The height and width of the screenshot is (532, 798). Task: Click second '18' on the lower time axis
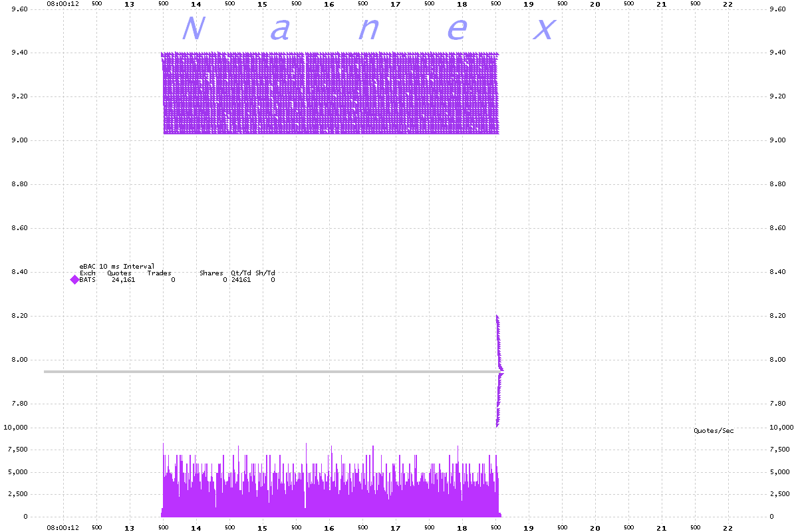pyautogui.click(x=462, y=528)
